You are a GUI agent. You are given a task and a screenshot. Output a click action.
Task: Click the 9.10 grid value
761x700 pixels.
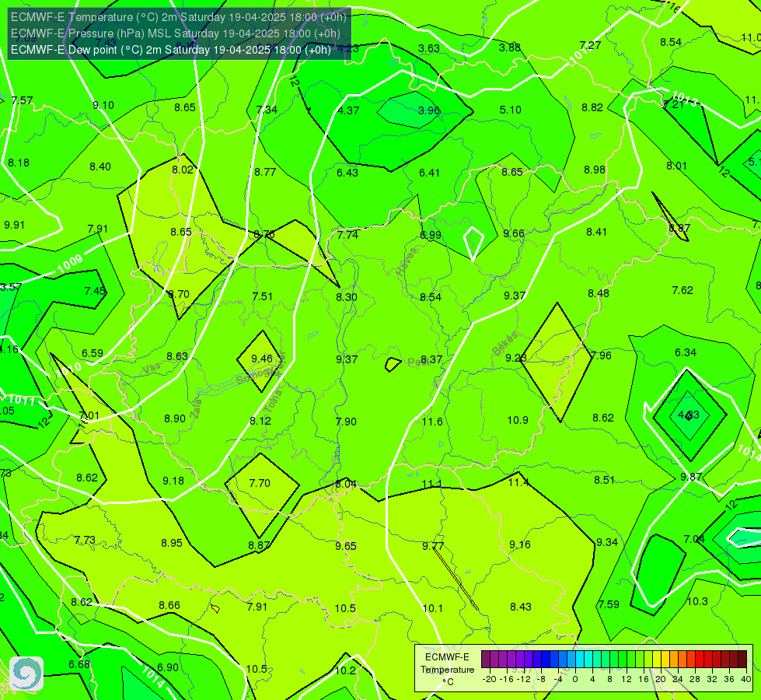103,105
